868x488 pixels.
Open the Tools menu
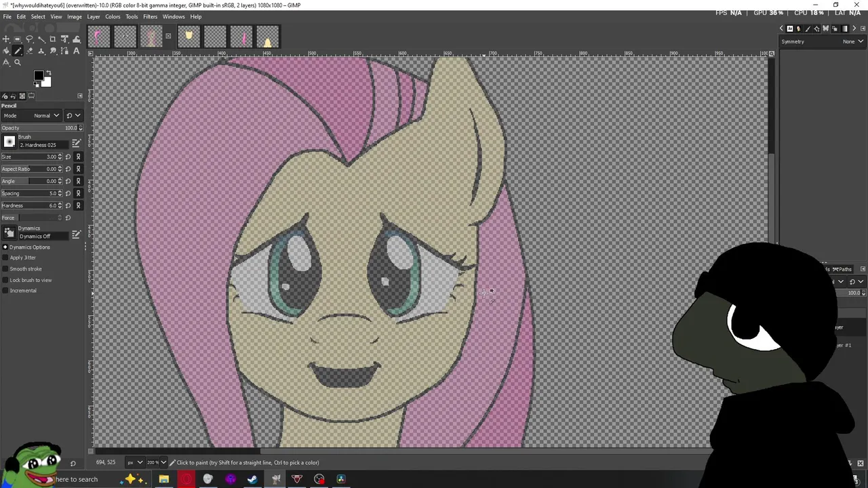coord(132,16)
